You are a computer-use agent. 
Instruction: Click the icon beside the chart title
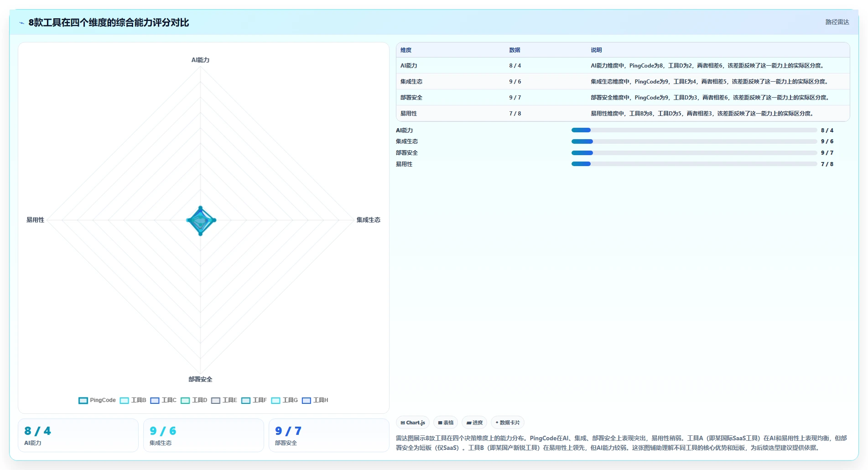[22, 23]
